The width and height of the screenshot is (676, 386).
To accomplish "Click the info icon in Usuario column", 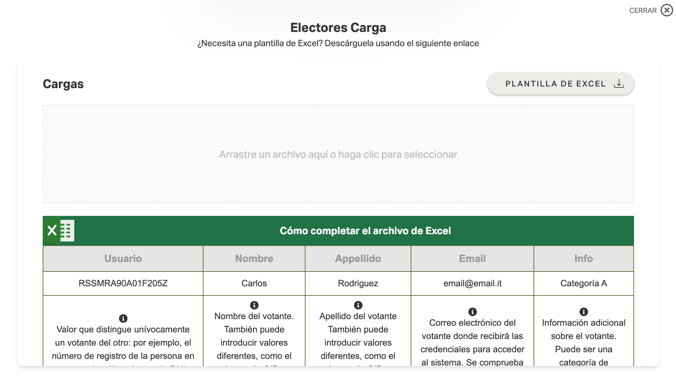I will click(123, 318).
